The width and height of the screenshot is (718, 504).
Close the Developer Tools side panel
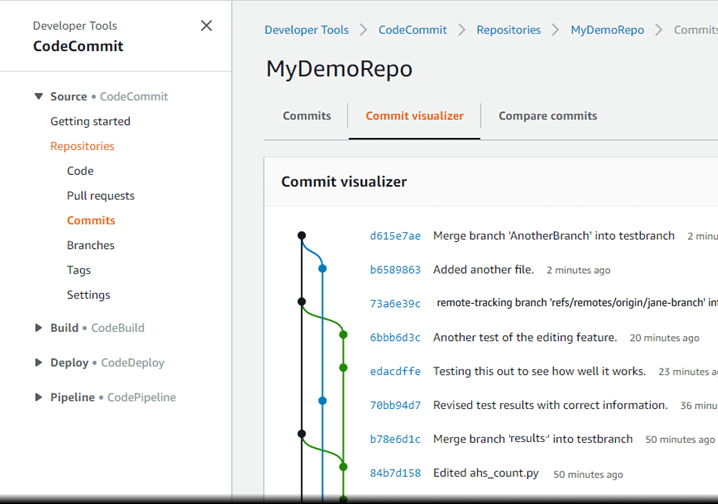pyautogui.click(x=207, y=26)
